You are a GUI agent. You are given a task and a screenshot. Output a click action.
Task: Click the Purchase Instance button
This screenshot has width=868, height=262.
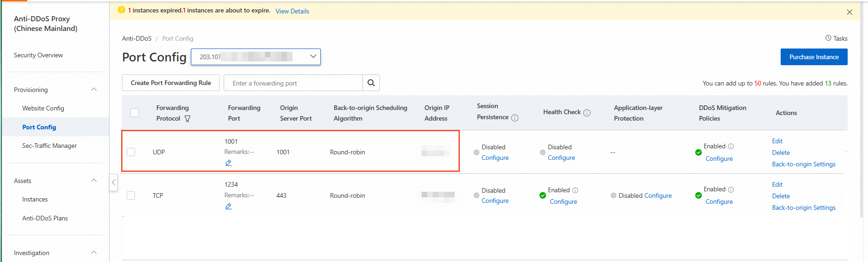(x=813, y=57)
